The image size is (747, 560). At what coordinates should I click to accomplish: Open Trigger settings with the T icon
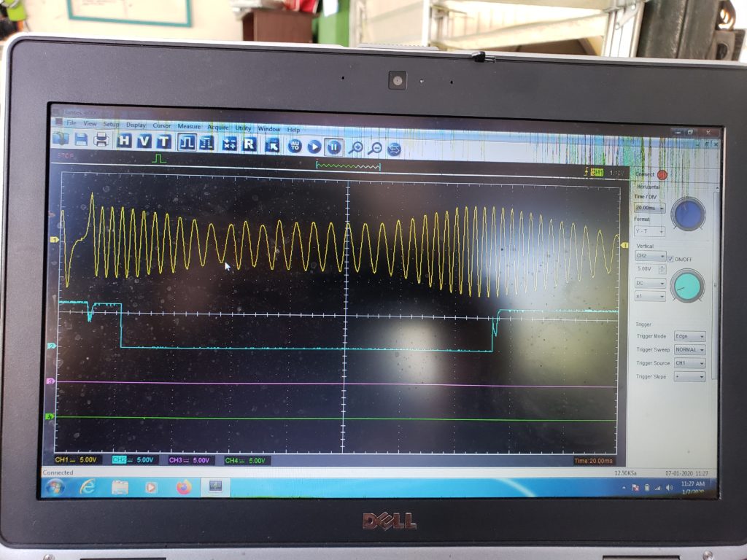click(163, 142)
